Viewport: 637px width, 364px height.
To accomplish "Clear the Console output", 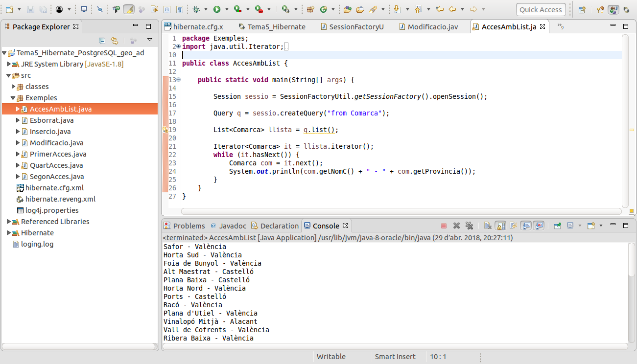I will pos(488,226).
